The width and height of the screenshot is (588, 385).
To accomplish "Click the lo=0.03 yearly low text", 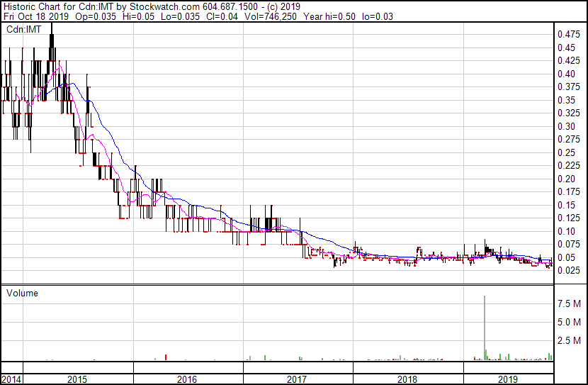I will tap(378, 16).
